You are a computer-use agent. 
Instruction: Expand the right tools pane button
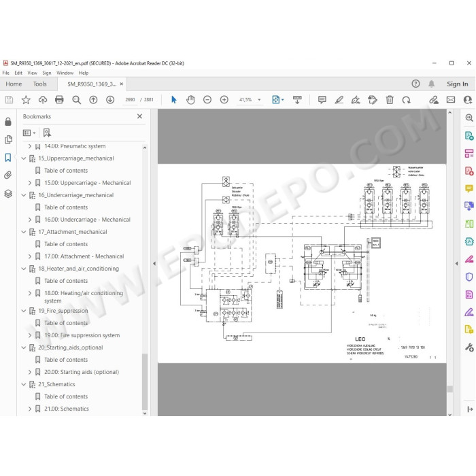point(470,409)
